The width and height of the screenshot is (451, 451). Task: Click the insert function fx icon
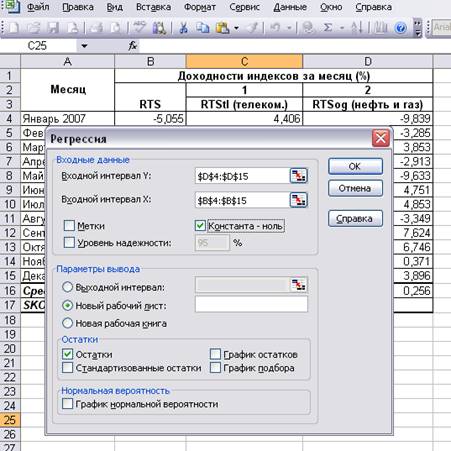click(x=132, y=46)
